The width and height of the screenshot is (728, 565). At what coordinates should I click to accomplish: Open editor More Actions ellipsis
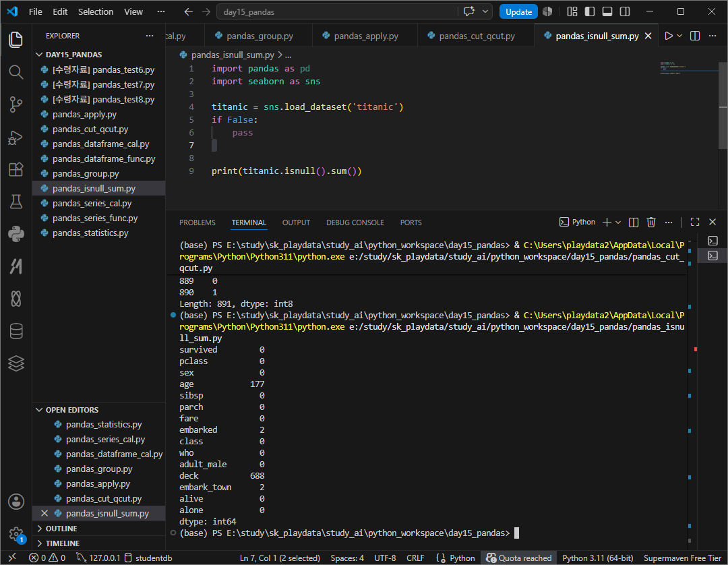tap(712, 36)
